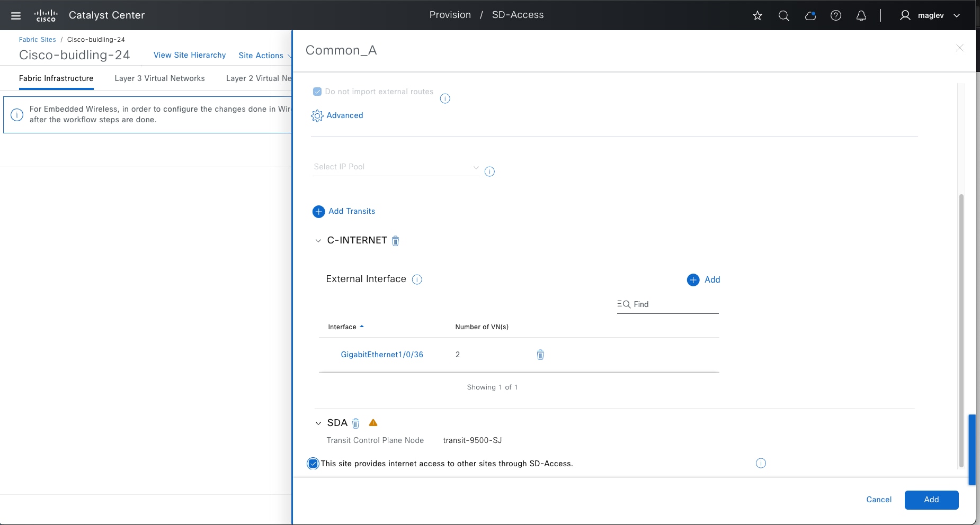This screenshot has width=980, height=525.
Task: Switch to Layer 3 Virtual Networks tab
Action: pos(159,78)
